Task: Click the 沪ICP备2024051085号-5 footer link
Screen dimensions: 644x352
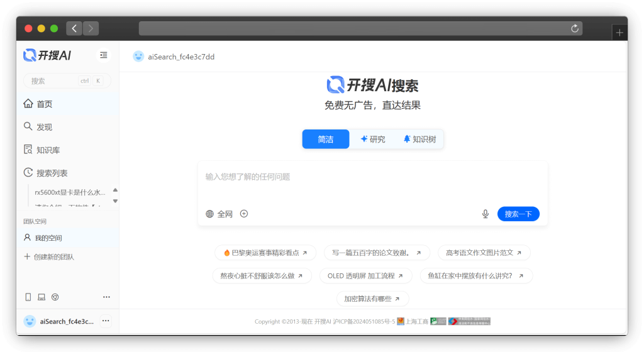Action: pos(364,321)
